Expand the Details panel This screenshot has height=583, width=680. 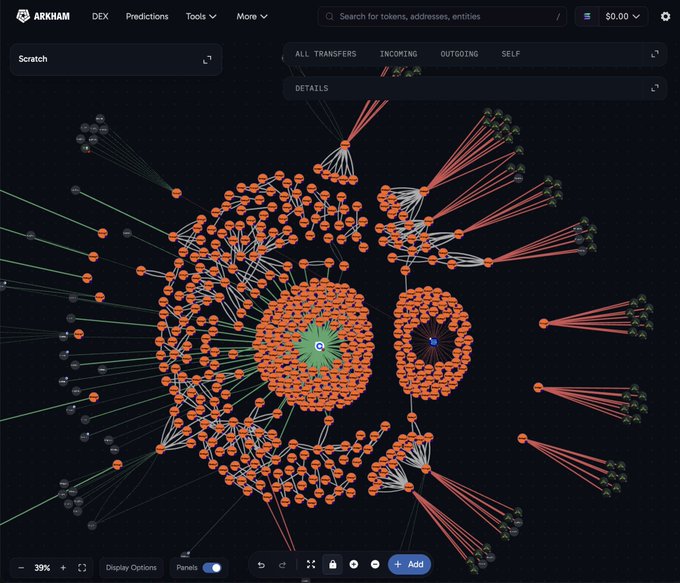[655, 88]
